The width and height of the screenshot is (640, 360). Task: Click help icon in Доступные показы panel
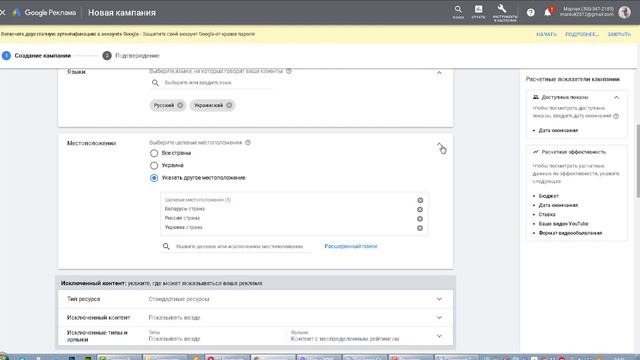tap(616, 116)
